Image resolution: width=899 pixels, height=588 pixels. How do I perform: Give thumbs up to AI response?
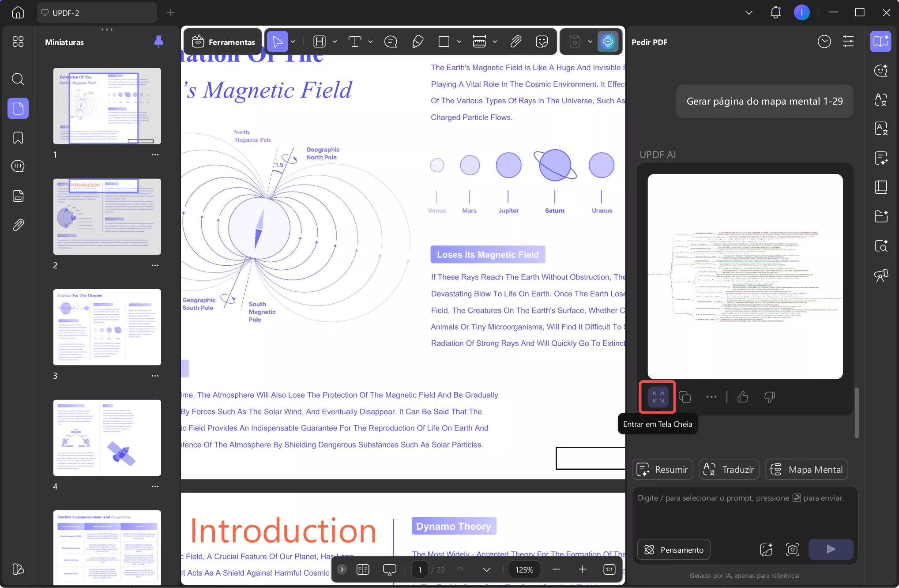[743, 397]
